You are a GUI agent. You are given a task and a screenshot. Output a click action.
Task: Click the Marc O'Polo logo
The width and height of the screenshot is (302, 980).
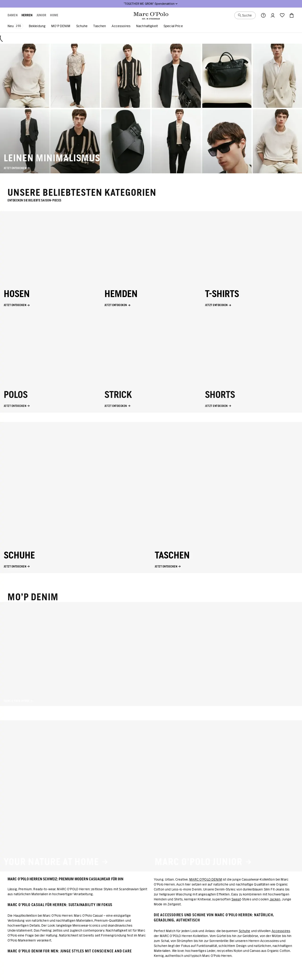point(151,15)
